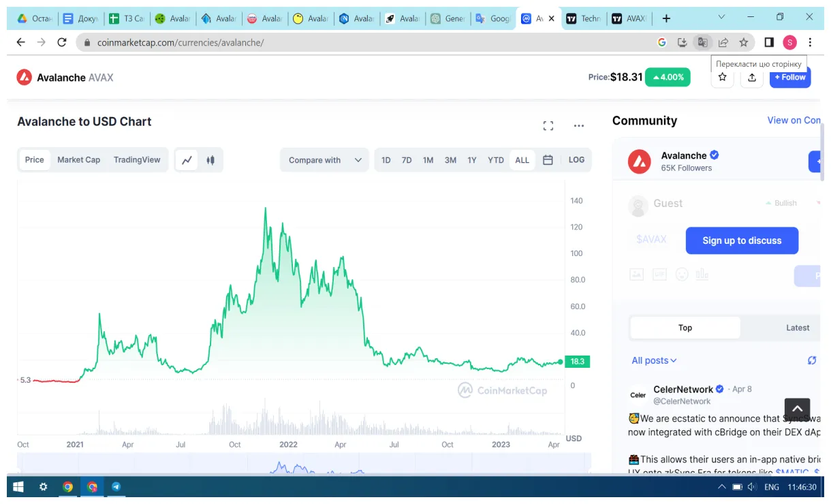Add the image attachment icon
831x504 pixels.
(x=636, y=274)
